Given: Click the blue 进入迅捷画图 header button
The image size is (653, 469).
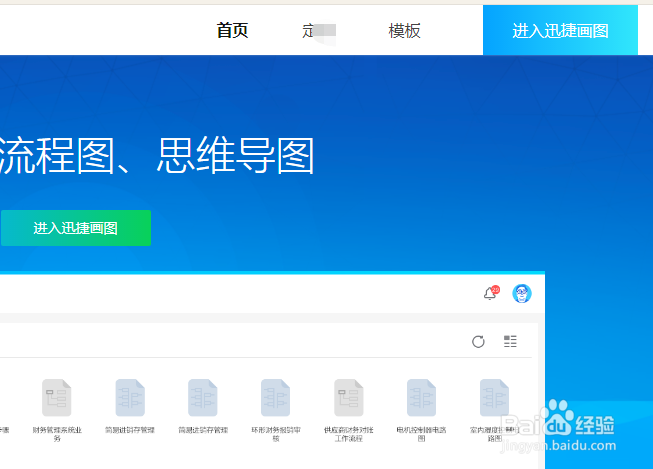Looking at the screenshot, I should 560,30.
